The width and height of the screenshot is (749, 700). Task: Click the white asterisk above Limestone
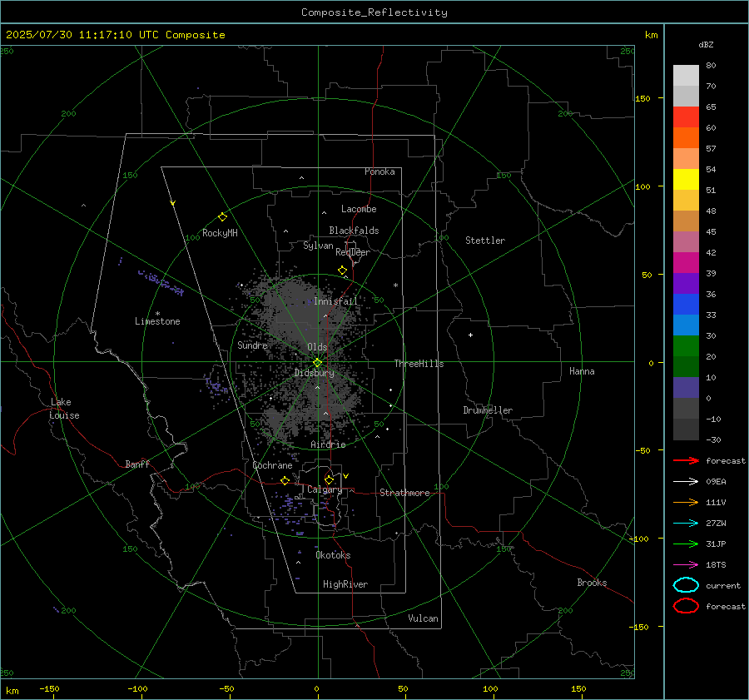click(x=157, y=314)
